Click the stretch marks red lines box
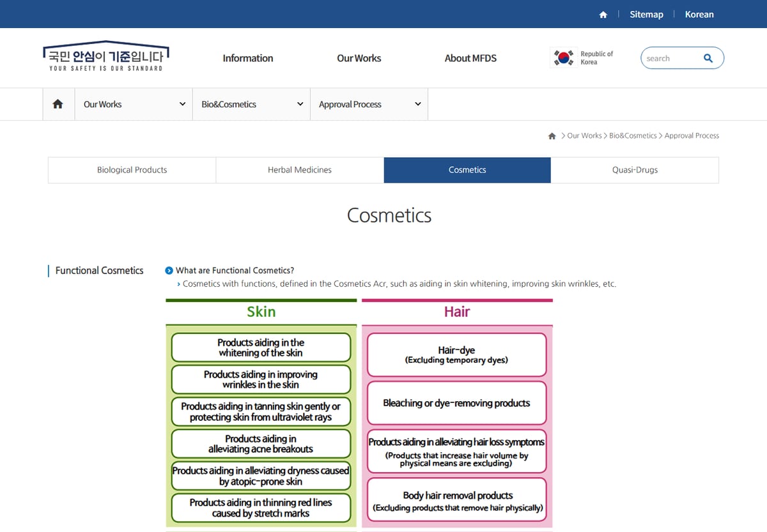 261,508
